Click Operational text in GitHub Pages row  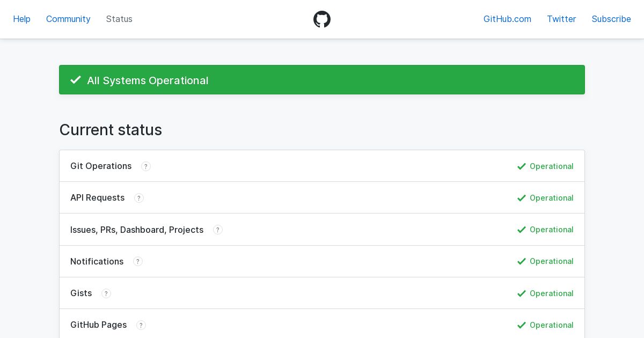(552, 325)
